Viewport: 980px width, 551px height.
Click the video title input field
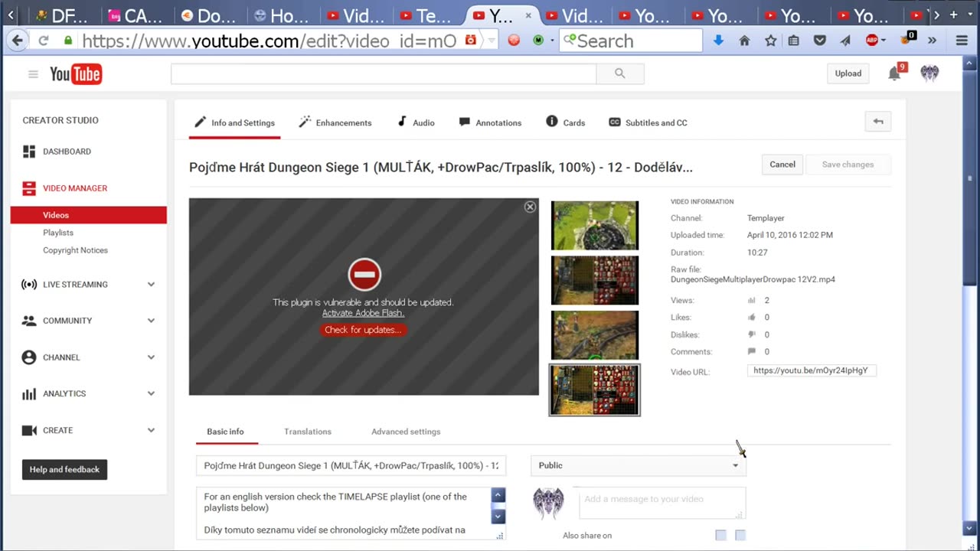click(351, 465)
